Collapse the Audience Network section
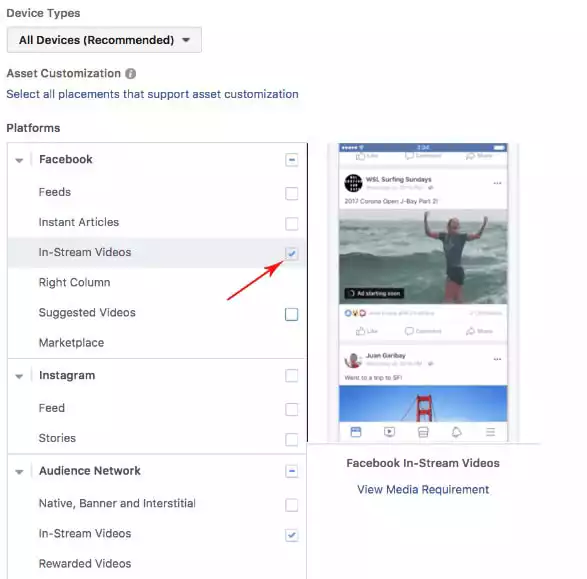The image size is (587, 579). point(19,472)
